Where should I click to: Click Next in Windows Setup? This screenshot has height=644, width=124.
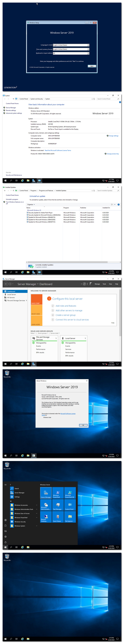[92, 66]
